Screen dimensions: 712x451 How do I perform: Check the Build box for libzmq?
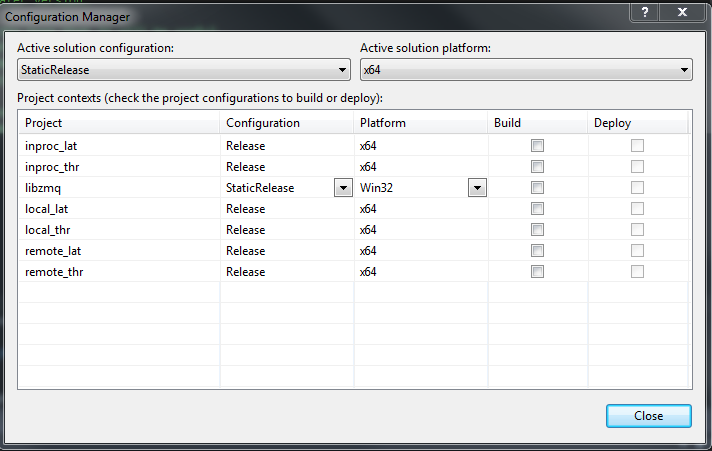[537, 188]
